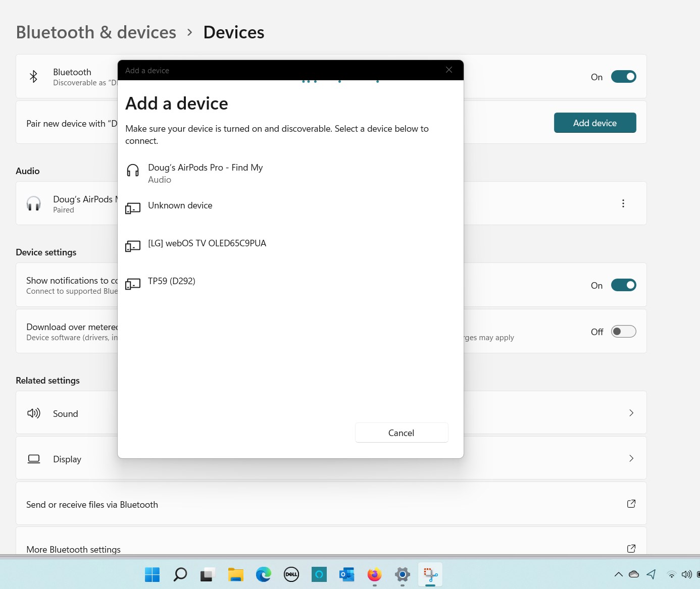Image resolution: width=700 pixels, height=589 pixels.
Task: Click the Bluetooth symbol icon
Action: 33,77
